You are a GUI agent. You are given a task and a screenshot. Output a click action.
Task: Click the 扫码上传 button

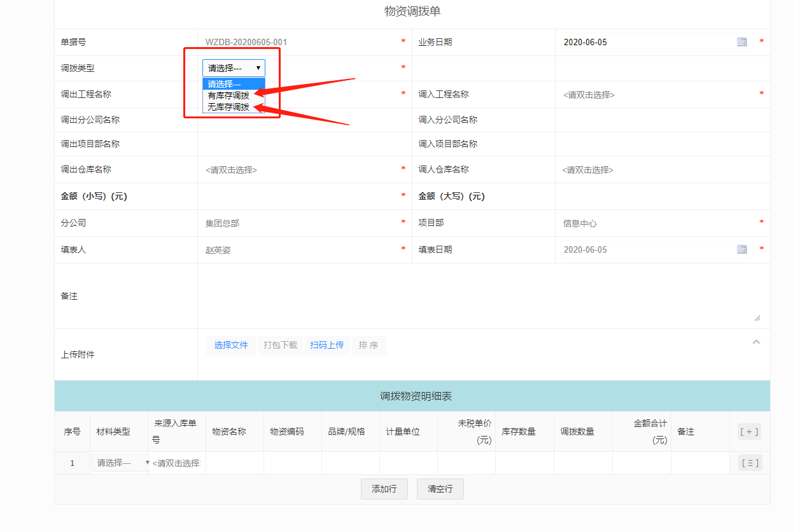tap(327, 346)
